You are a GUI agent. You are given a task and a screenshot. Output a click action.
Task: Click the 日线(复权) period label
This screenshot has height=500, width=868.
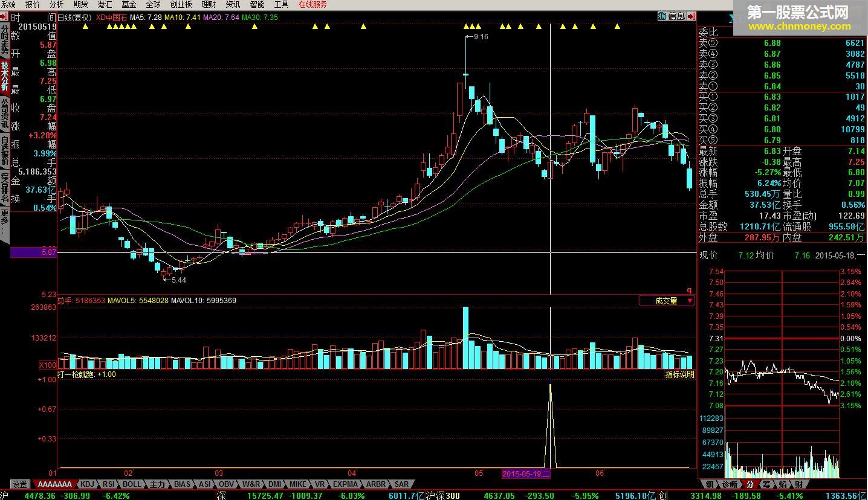tap(75, 17)
